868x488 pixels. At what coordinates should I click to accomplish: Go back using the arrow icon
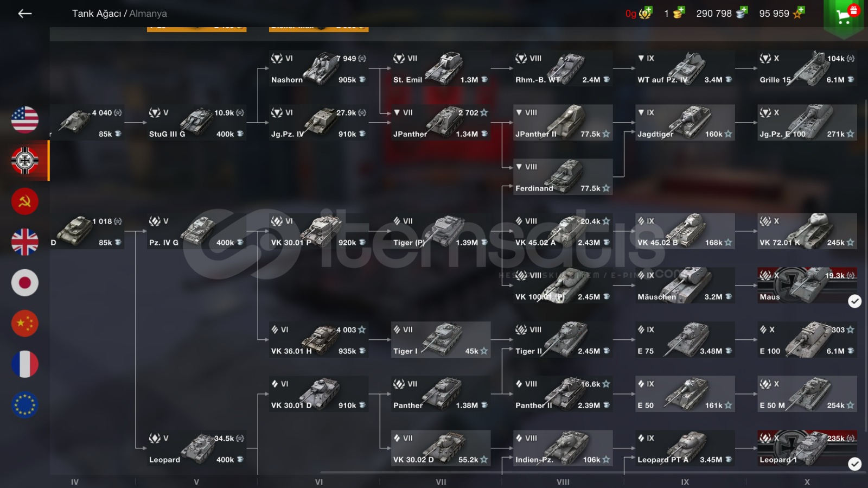[x=25, y=14]
